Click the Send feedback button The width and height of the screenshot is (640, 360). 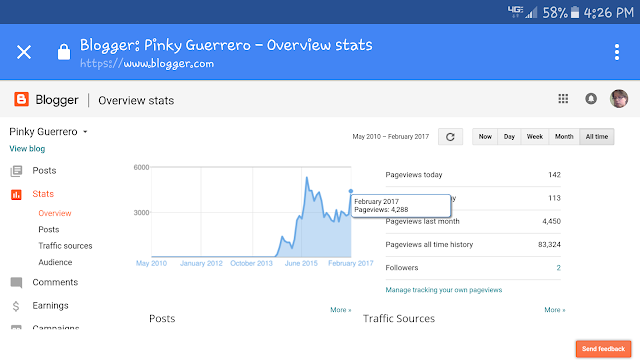coord(603,349)
